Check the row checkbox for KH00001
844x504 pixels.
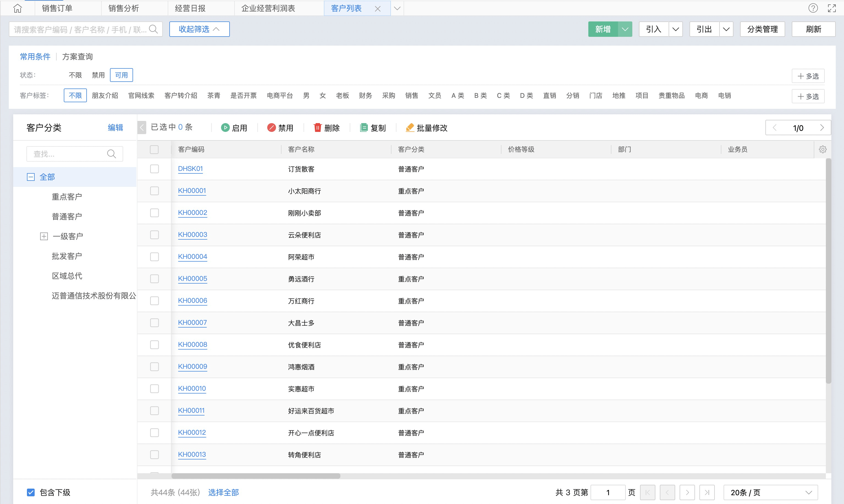click(x=154, y=191)
